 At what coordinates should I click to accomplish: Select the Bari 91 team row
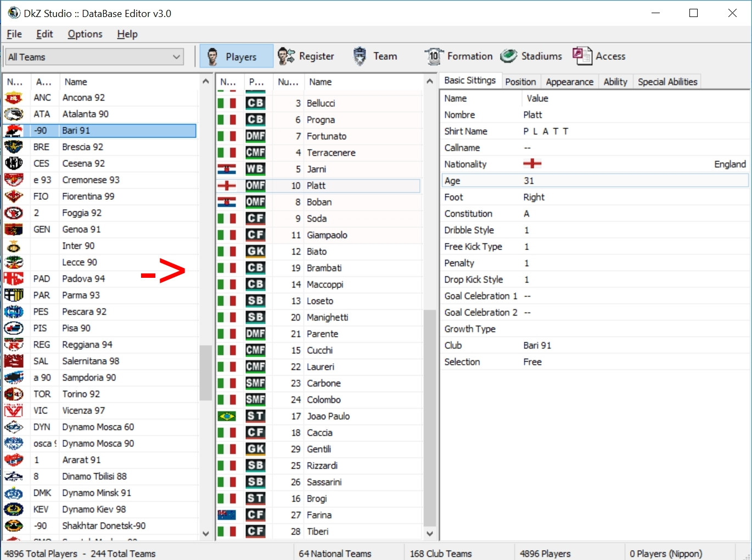pyautogui.click(x=99, y=131)
